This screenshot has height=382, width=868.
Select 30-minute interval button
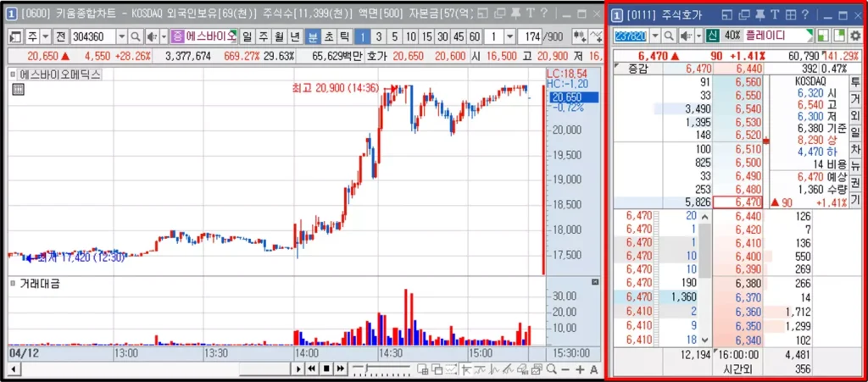[x=442, y=37]
